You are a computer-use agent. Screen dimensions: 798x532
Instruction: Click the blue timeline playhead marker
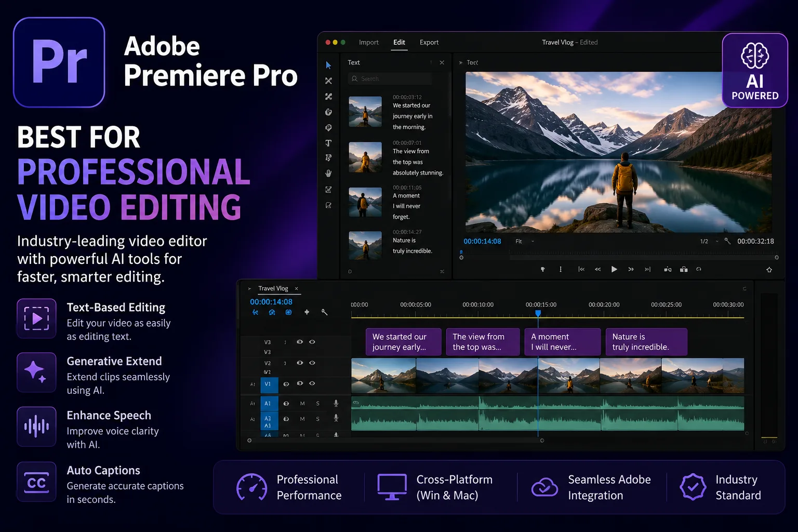click(x=538, y=313)
